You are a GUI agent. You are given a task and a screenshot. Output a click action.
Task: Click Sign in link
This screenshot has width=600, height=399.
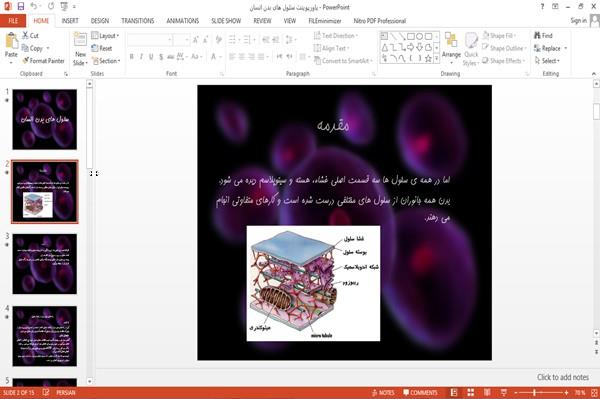click(578, 20)
